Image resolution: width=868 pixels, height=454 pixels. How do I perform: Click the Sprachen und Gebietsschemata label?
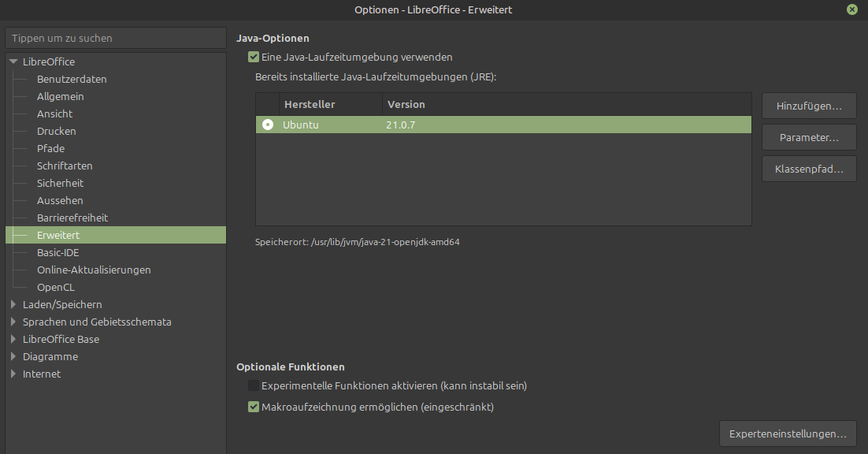coord(97,322)
